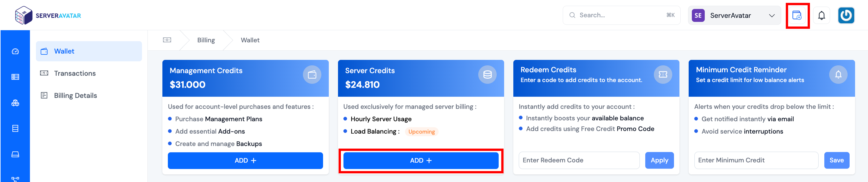Click the Upcoming badge
This screenshot has width=868, height=182.
421,132
